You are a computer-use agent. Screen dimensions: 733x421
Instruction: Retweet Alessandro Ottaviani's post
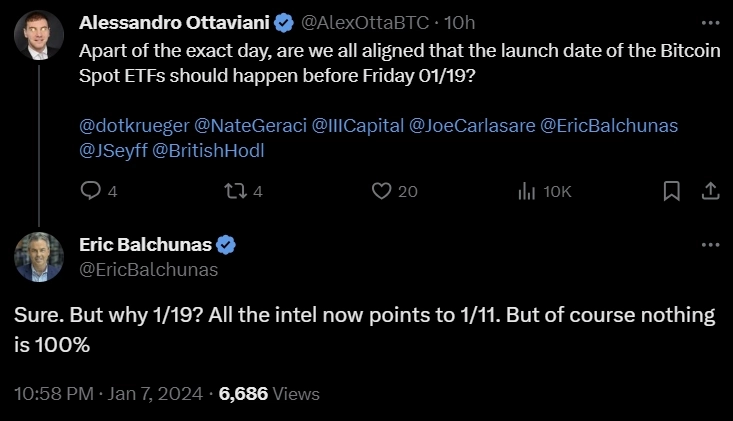(237, 191)
